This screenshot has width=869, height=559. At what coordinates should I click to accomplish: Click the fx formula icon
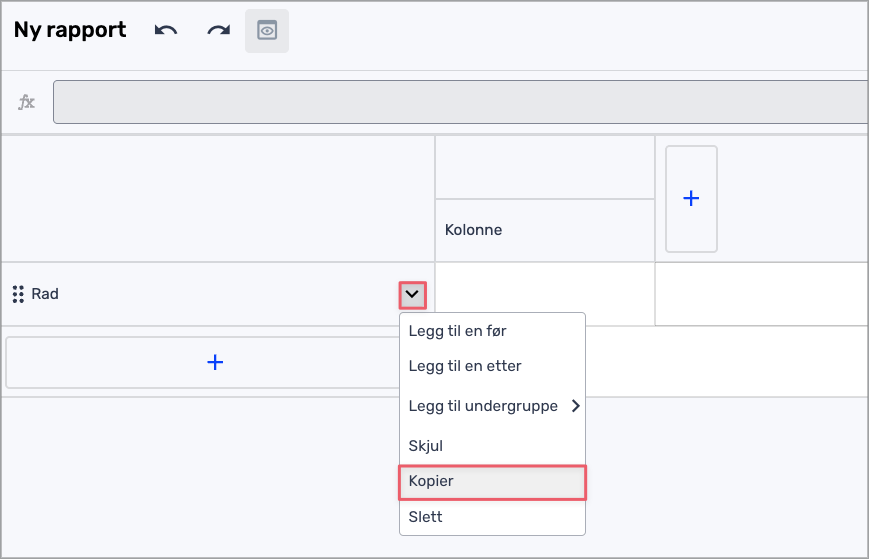pos(27,102)
